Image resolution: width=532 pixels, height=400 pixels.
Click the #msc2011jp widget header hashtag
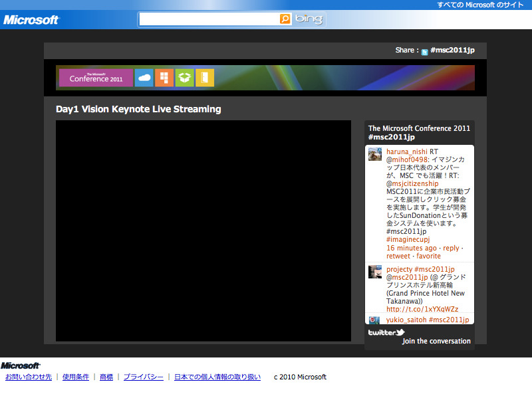pos(392,137)
